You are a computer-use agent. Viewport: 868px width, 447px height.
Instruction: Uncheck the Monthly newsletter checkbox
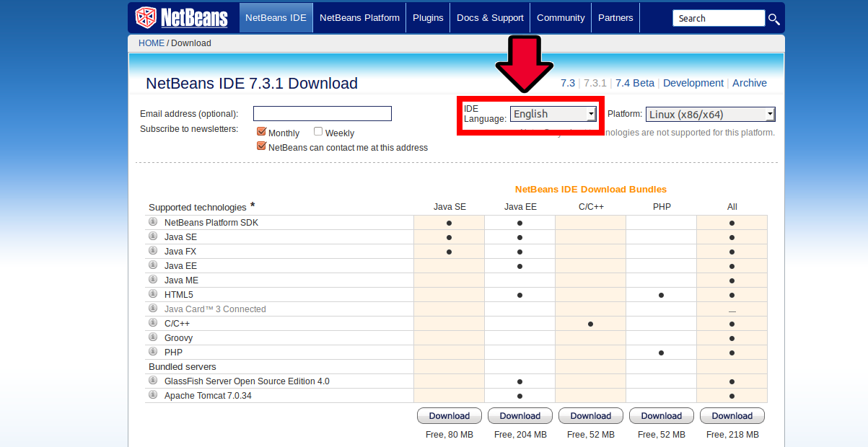(x=261, y=132)
